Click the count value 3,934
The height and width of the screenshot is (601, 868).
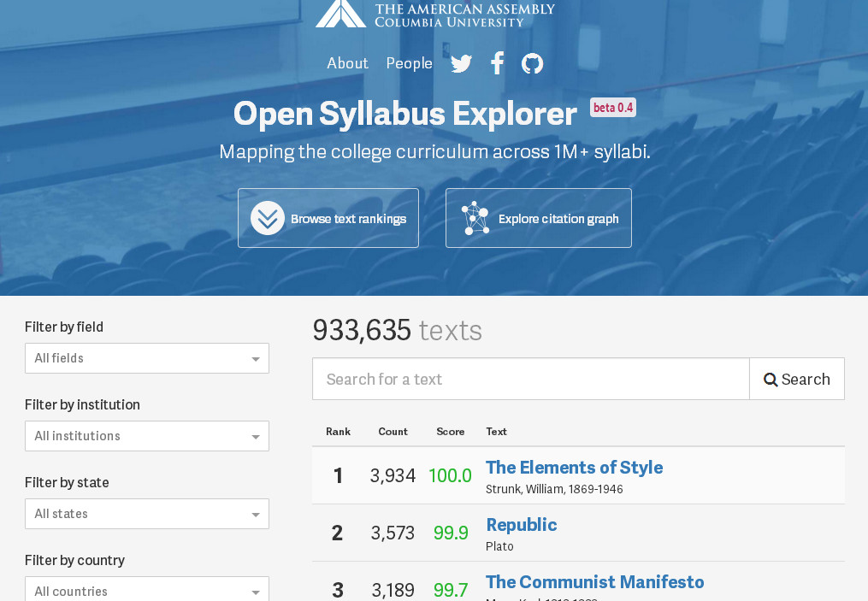(x=393, y=476)
